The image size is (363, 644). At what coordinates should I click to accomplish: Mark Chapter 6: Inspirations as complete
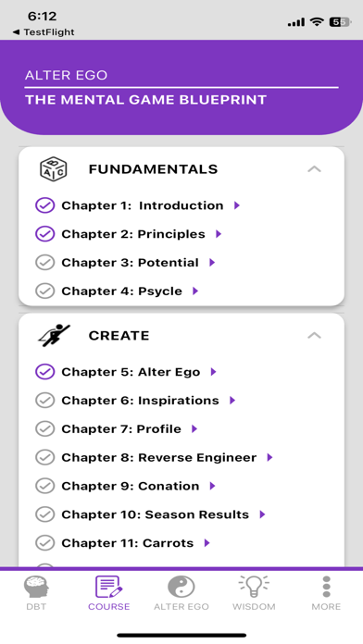[x=44, y=401]
